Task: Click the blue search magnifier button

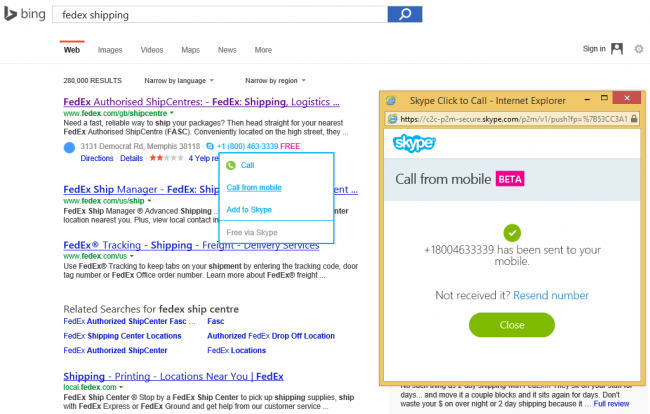Action: click(405, 14)
